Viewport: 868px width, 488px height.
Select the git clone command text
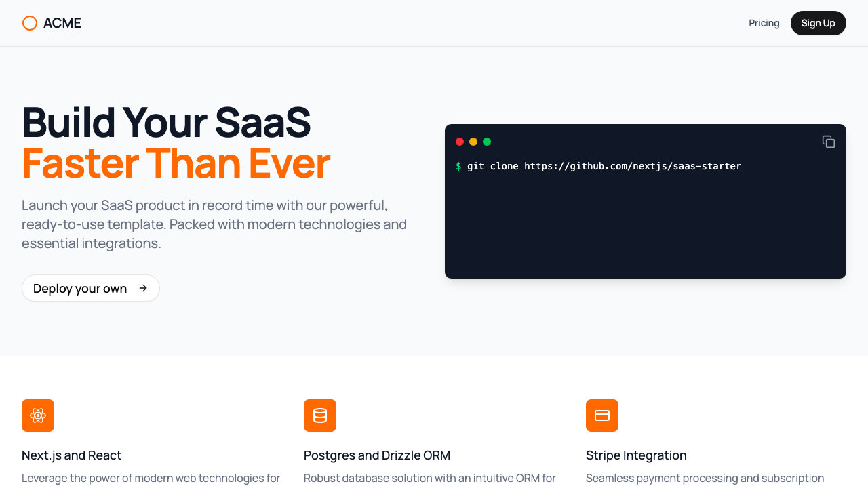(605, 165)
